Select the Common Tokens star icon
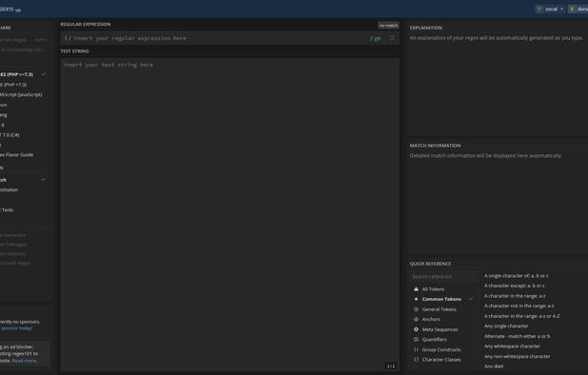This screenshot has width=588, height=375. (x=416, y=299)
